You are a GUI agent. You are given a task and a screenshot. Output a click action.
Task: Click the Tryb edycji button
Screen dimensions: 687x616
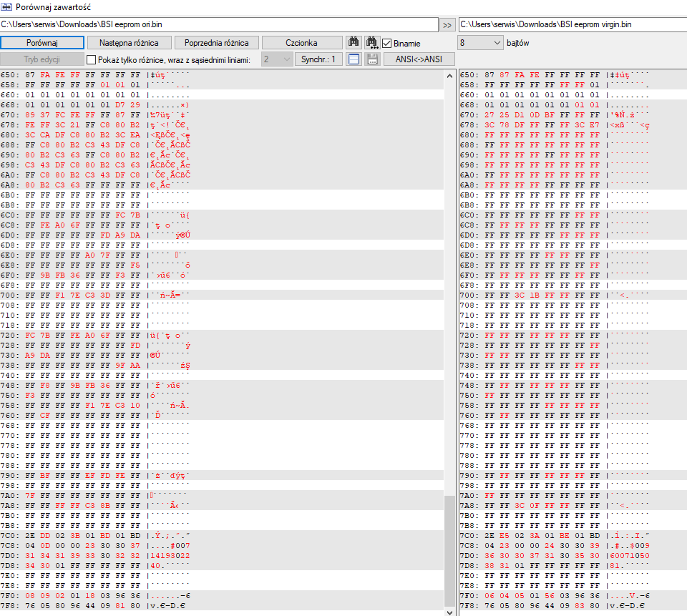[x=42, y=59]
